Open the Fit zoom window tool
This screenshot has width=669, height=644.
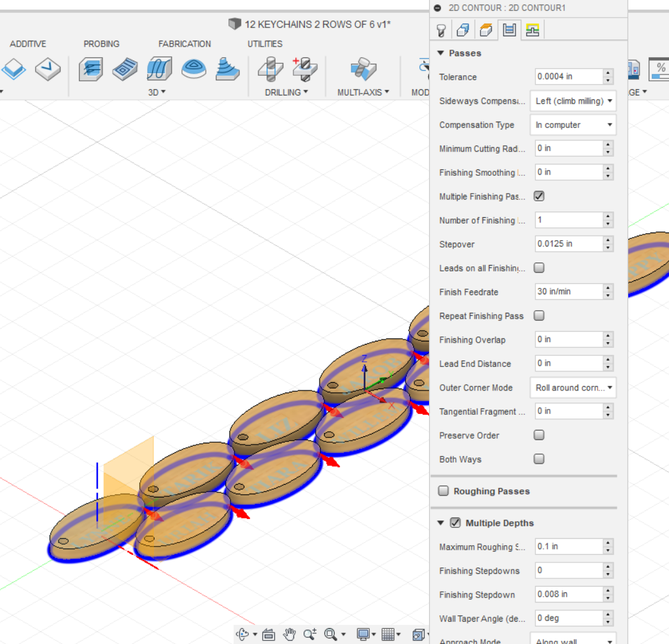[330, 634]
